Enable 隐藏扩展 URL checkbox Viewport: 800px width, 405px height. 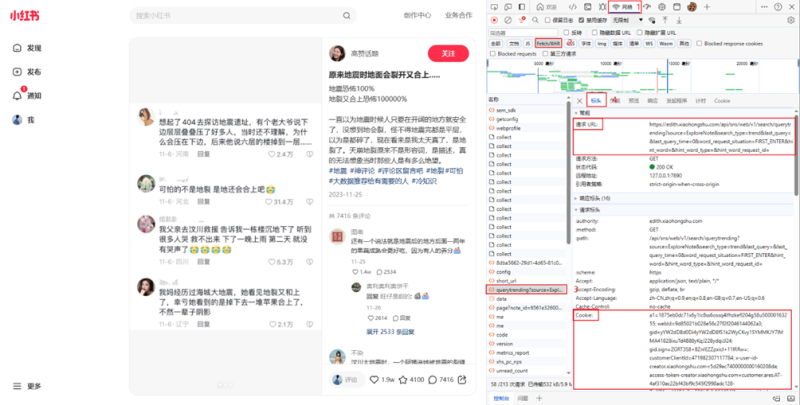tap(639, 33)
